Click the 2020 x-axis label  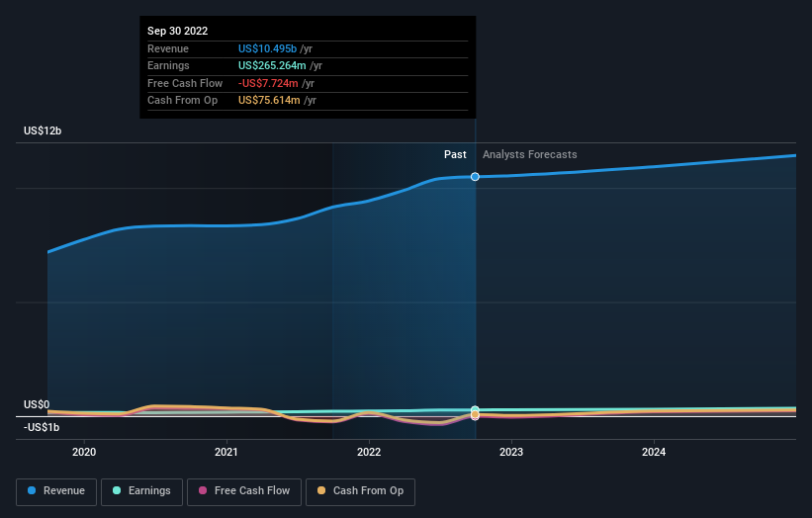click(84, 453)
